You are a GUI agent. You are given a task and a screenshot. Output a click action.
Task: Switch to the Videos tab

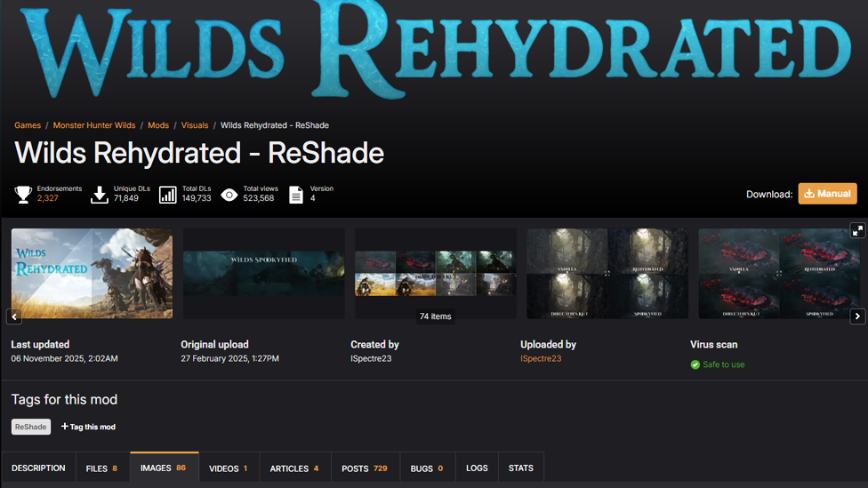click(x=228, y=468)
